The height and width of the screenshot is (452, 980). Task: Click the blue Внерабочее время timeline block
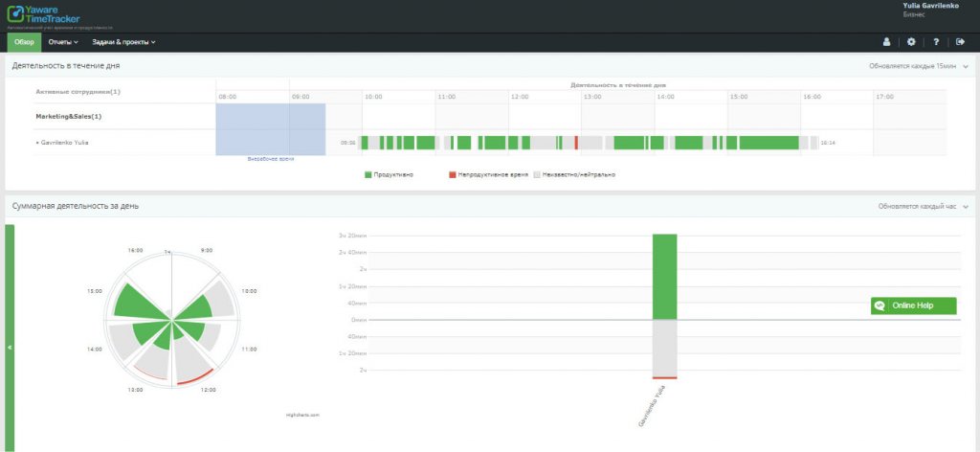click(x=271, y=128)
